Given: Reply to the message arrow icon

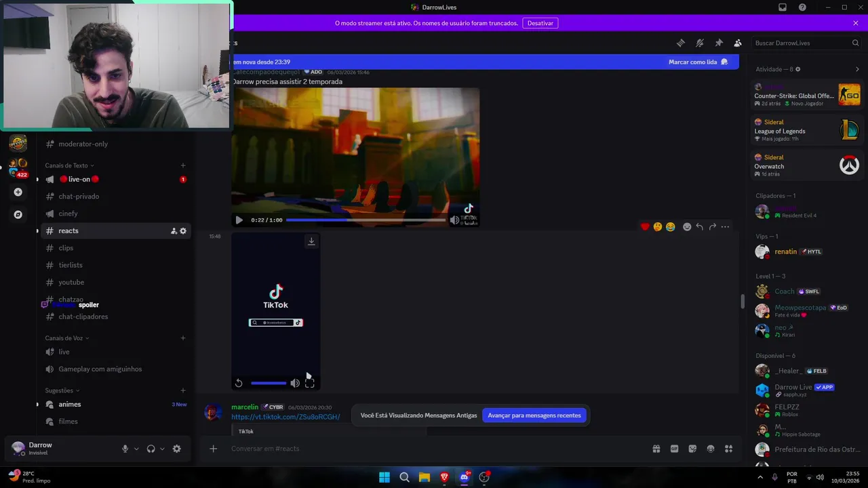Looking at the screenshot, I should point(699,227).
